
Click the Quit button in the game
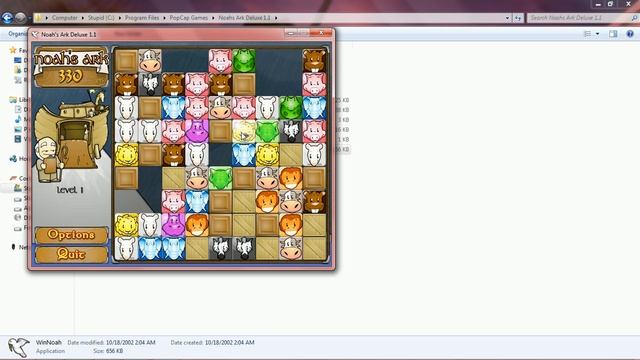click(x=71, y=254)
